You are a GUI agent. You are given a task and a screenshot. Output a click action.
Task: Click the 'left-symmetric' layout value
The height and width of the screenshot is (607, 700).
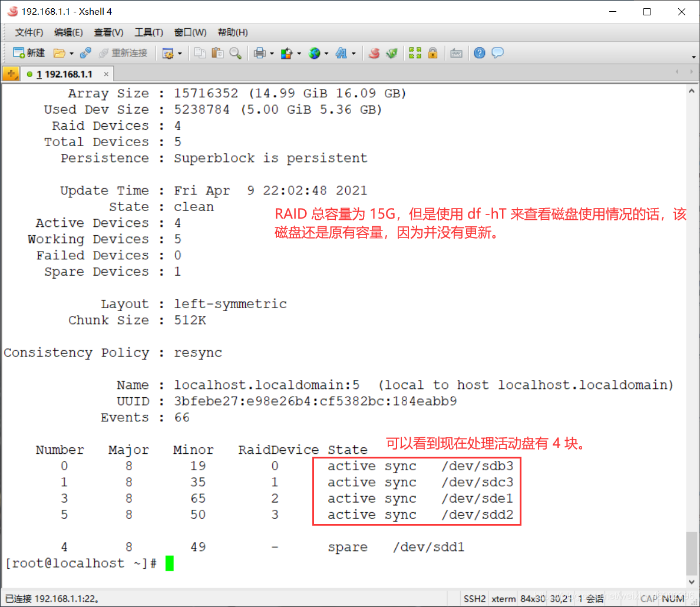click(230, 303)
